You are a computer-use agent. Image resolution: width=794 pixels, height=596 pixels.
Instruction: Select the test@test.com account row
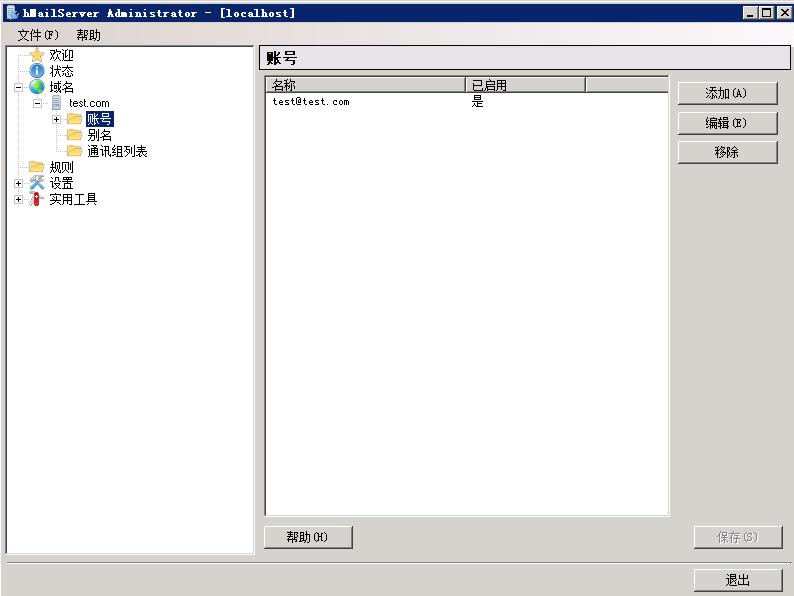tap(466, 101)
